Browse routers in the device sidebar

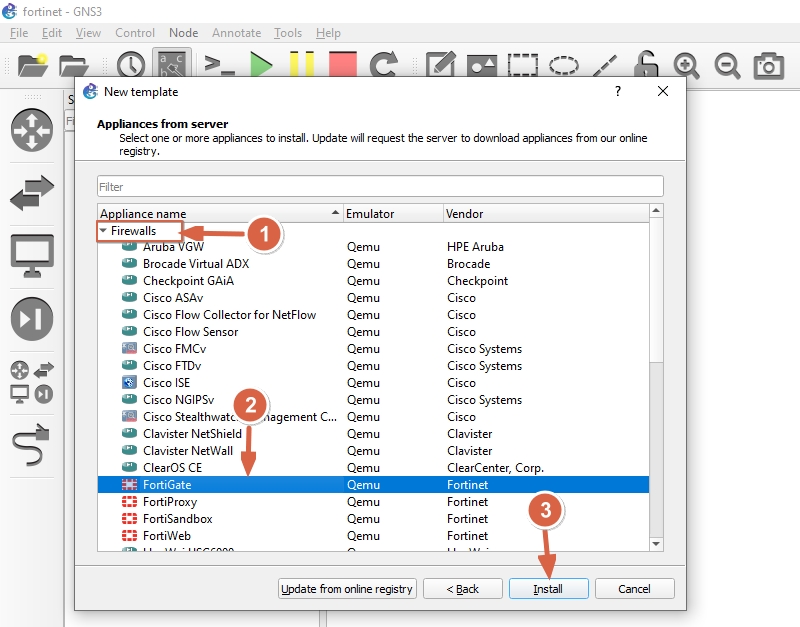[x=31, y=130]
